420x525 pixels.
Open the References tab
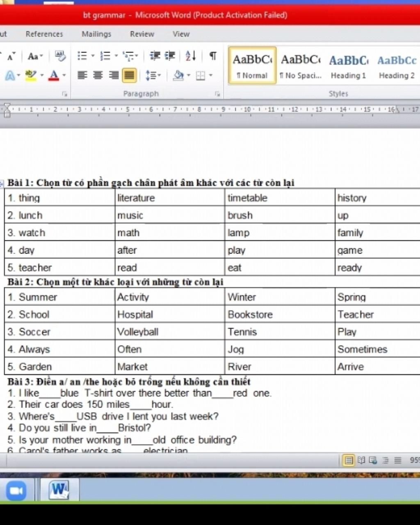click(44, 34)
